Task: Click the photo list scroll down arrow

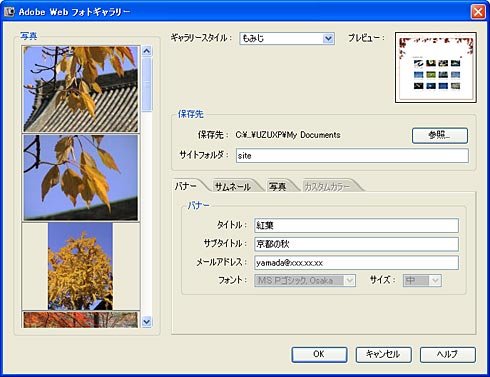Action: (x=147, y=322)
